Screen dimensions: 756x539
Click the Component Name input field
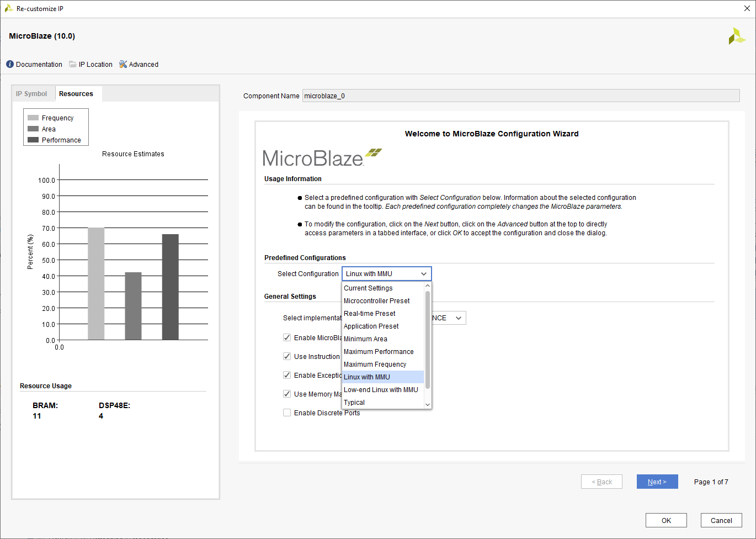pyautogui.click(x=520, y=96)
